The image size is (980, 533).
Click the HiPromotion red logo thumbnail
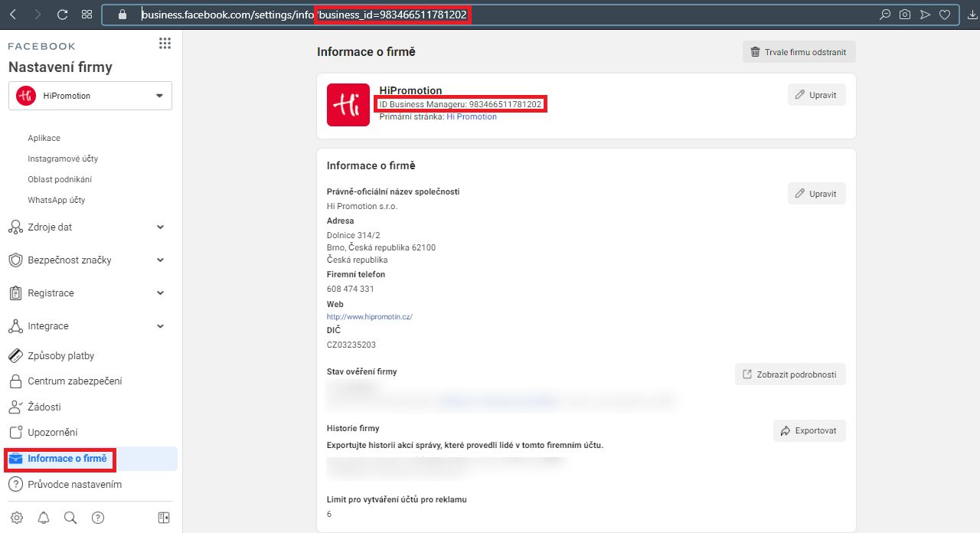[x=348, y=105]
